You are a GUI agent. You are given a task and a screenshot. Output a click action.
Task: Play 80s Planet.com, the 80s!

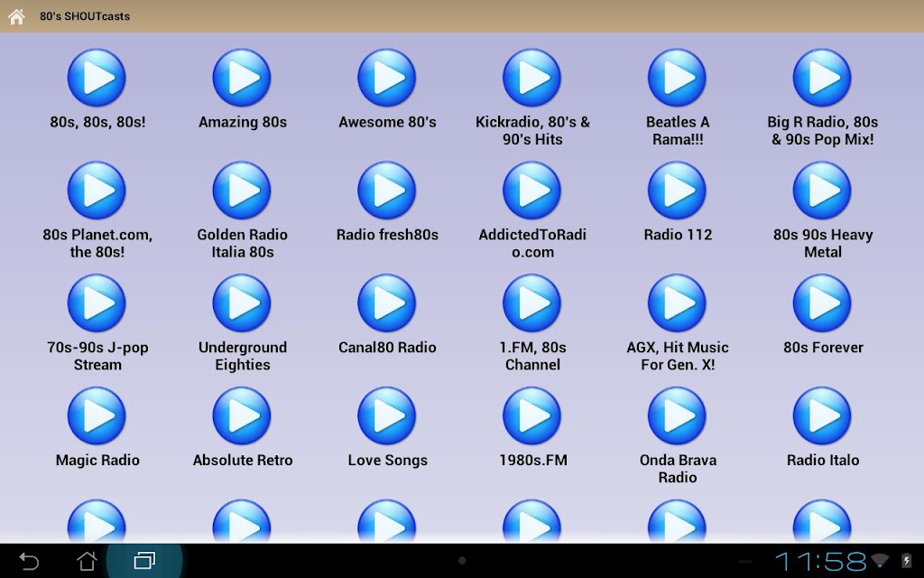(x=97, y=190)
